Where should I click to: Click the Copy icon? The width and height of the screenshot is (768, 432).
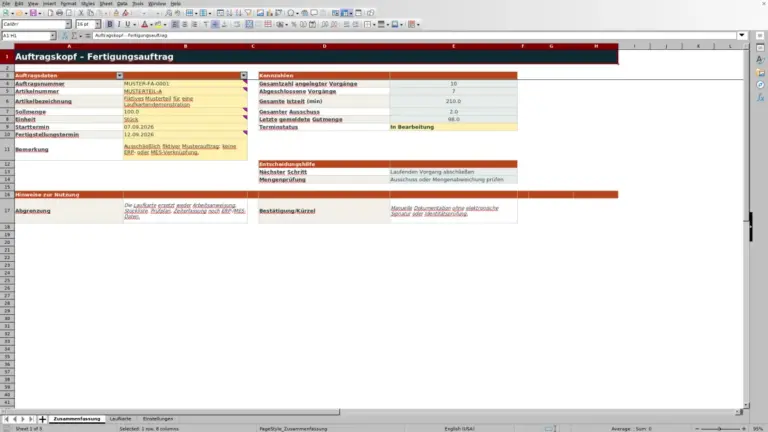[x=90, y=13]
